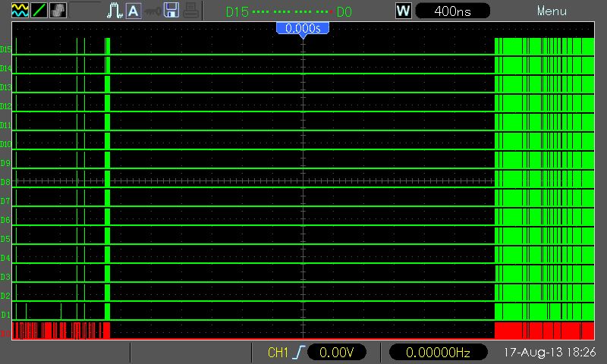Click the 'A' auto mode icon
The image size is (607, 364).
[133, 11]
